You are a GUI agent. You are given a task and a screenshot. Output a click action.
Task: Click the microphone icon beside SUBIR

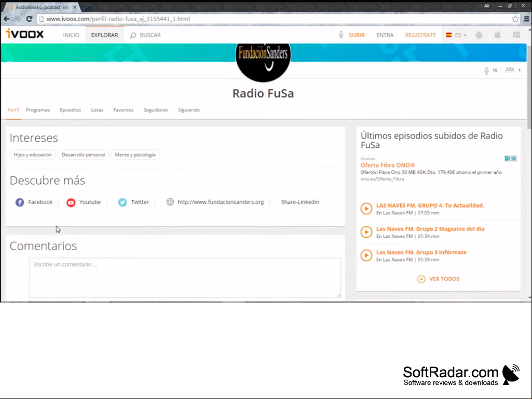coord(341,35)
